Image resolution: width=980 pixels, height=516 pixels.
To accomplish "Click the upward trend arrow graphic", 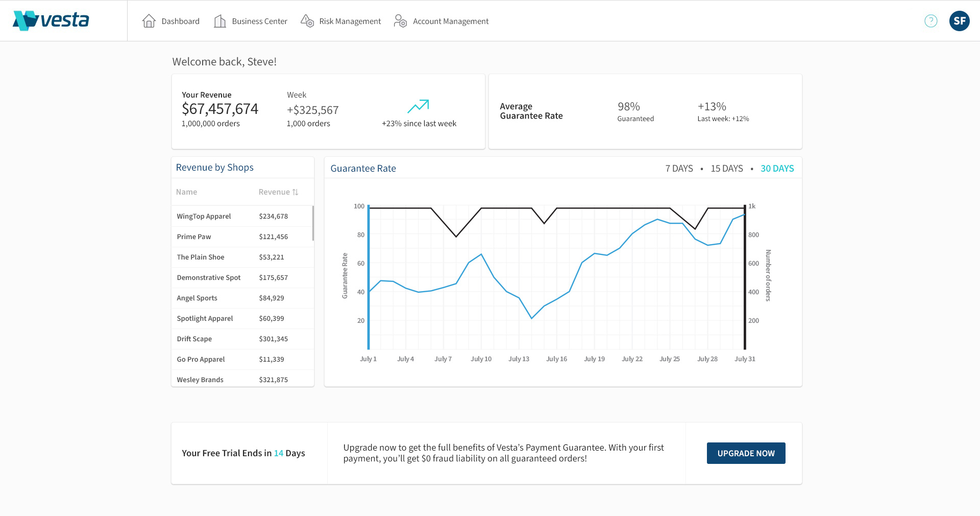I will tap(418, 107).
